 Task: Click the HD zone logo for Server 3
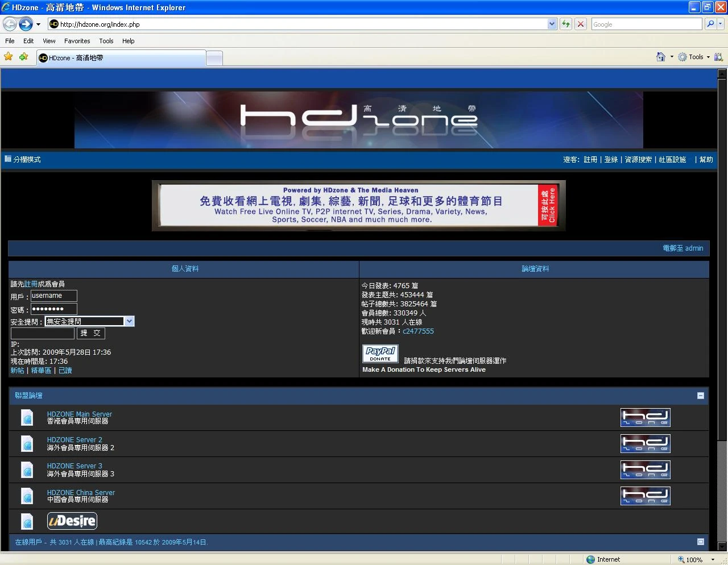point(646,470)
